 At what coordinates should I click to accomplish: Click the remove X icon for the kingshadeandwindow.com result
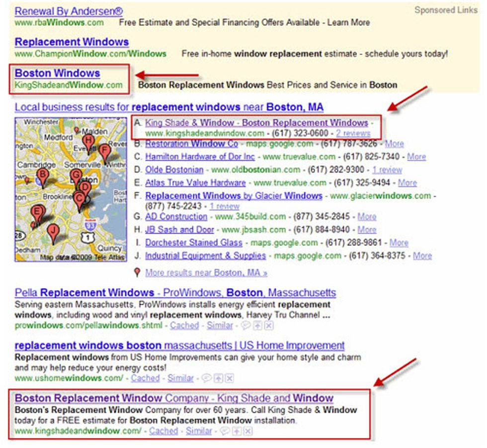coord(247,431)
